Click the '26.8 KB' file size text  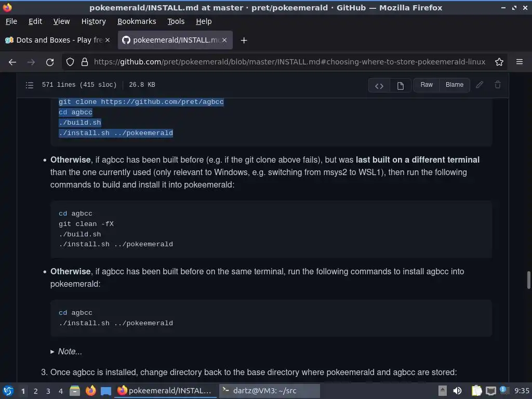tap(142, 85)
